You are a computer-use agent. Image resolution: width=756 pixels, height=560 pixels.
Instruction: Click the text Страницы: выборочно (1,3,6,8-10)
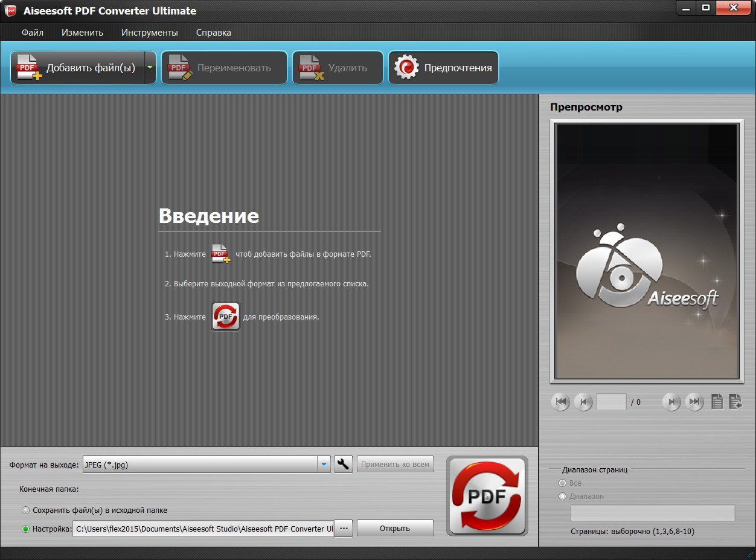[632, 532]
